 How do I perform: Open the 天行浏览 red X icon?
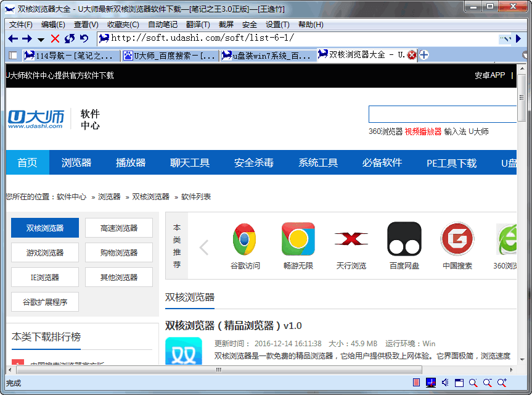click(x=351, y=239)
